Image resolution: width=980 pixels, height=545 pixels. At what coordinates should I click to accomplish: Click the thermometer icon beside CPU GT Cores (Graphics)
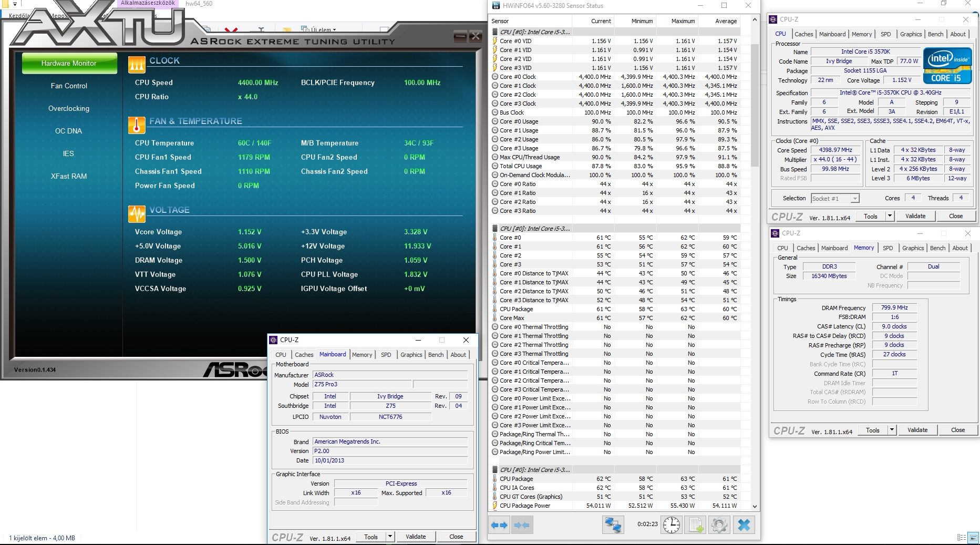tap(494, 497)
